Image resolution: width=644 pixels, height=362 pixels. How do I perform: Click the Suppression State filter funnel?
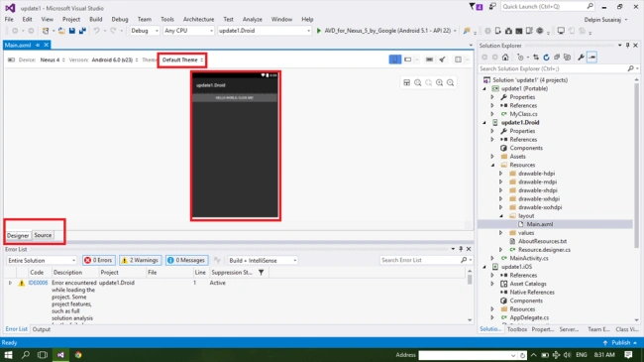[x=261, y=273]
